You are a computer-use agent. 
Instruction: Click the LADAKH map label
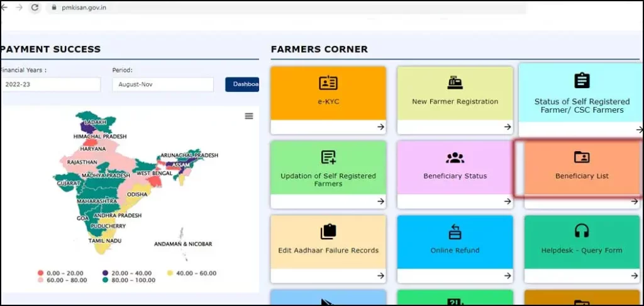pos(96,122)
